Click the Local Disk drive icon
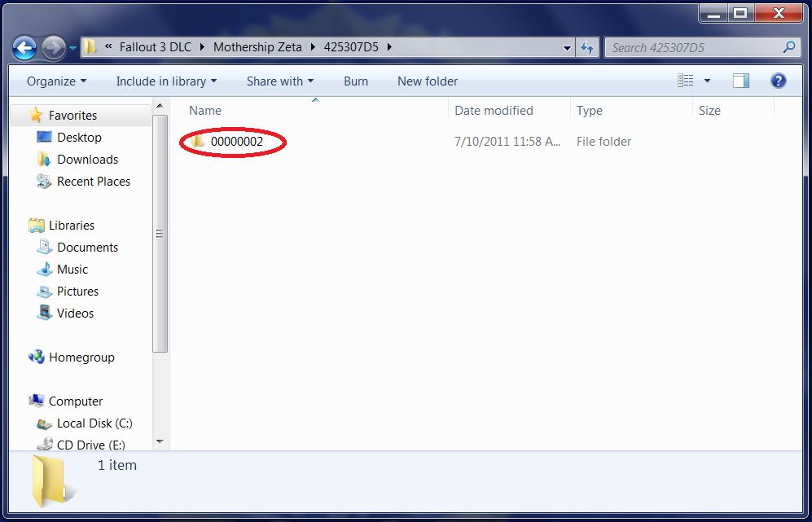812x522 pixels. (x=45, y=423)
